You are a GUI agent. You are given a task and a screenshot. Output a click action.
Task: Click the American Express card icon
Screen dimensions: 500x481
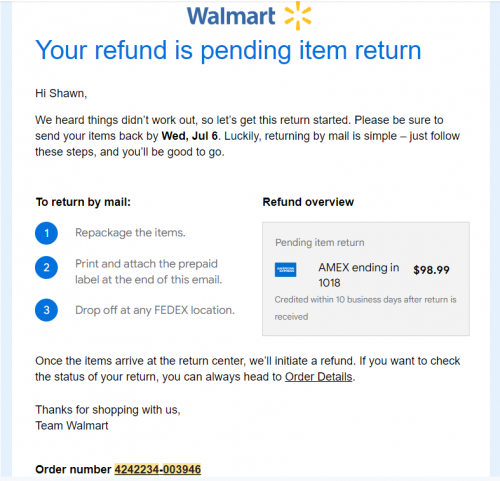pos(285,270)
